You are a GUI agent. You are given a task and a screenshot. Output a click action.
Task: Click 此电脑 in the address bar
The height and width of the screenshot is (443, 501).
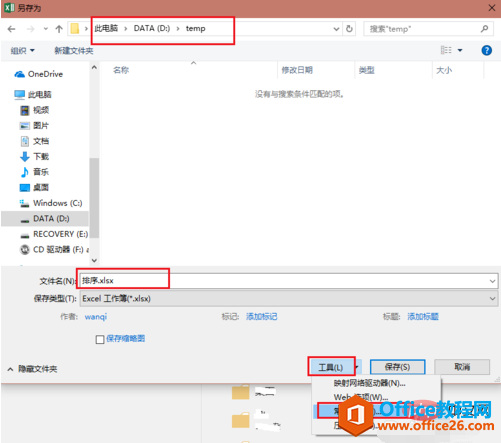(x=106, y=28)
